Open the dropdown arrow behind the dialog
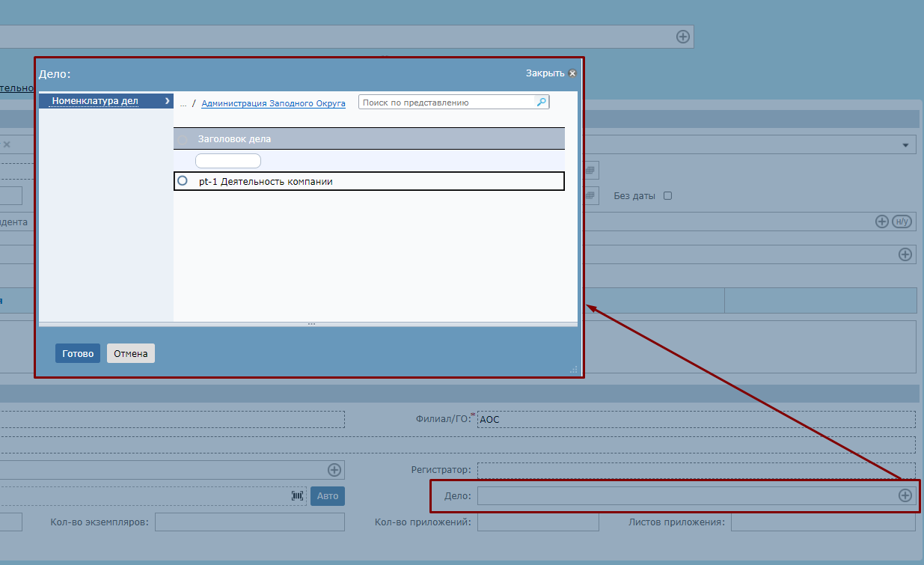This screenshot has width=924, height=565. (905, 144)
